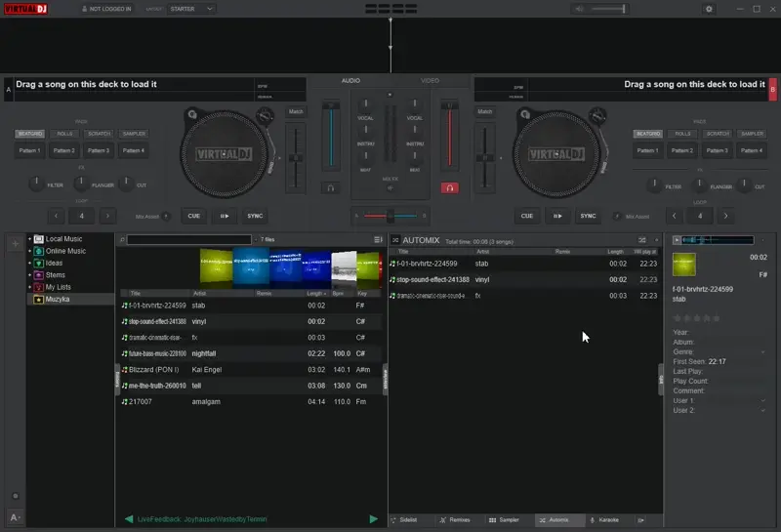Open the Genre field dropdown
Image resolution: width=781 pixels, height=532 pixels.
point(762,352)
